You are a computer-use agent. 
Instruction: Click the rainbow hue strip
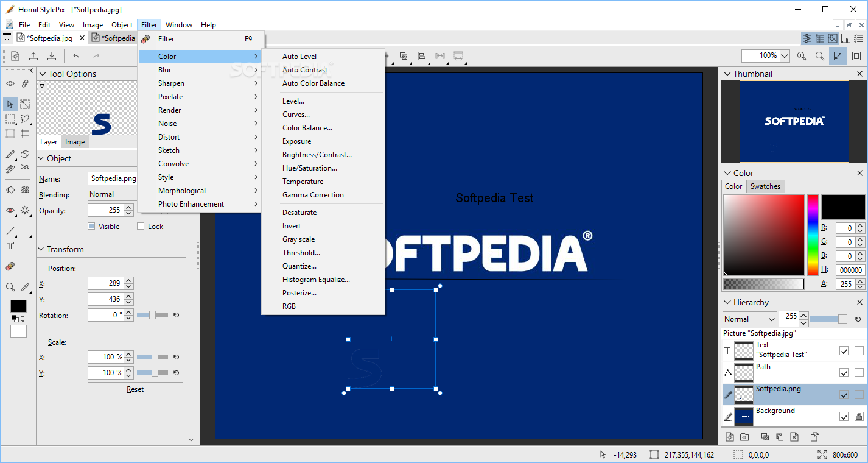(813, 235)
